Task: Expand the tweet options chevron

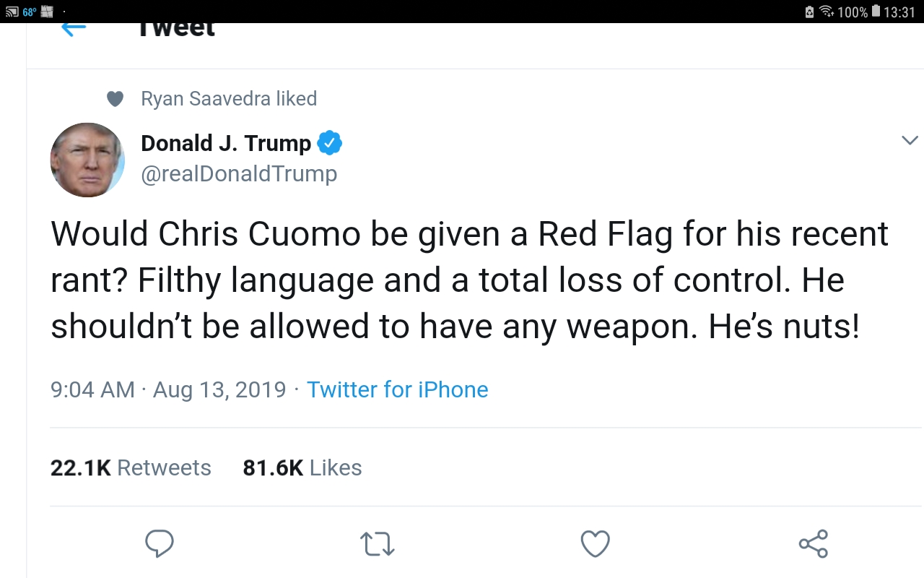Action: pos(910,140)
